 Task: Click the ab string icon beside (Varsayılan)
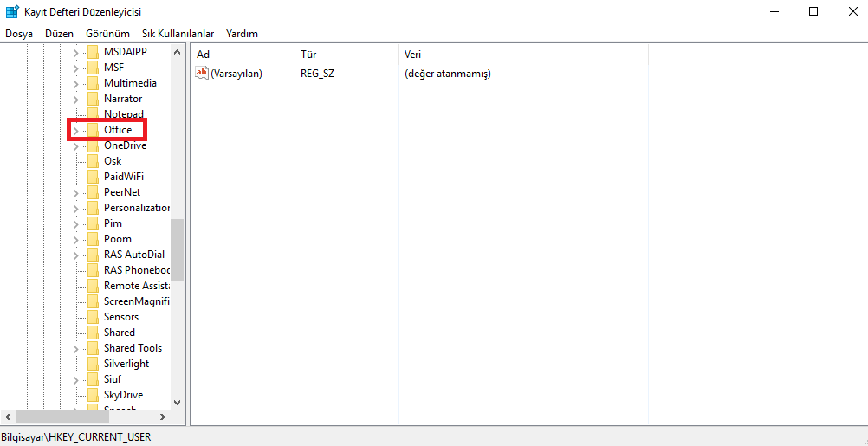tap(202, 74)
